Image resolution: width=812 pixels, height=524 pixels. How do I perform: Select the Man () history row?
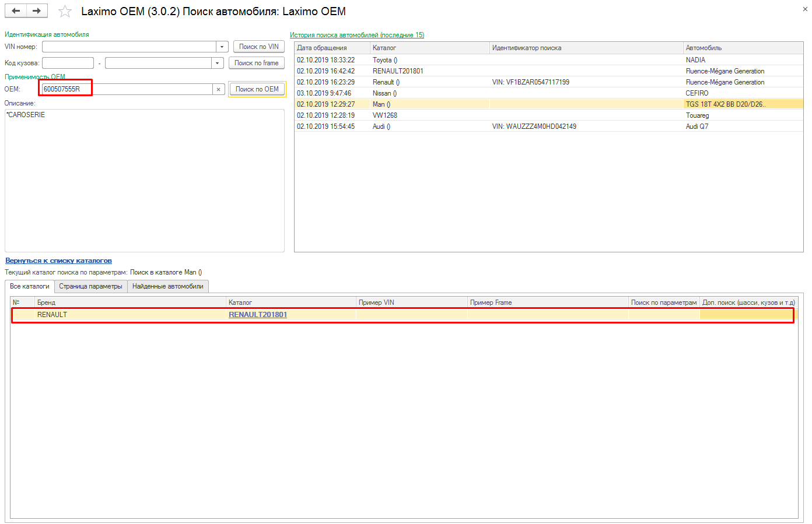pyautogui.click(x=548, y=104)
